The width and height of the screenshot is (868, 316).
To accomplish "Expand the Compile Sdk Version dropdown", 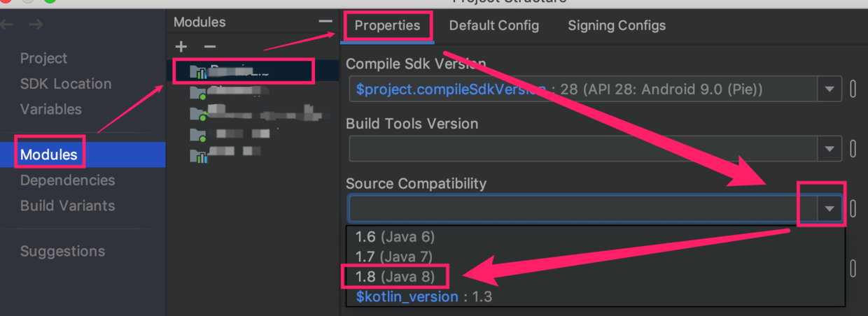I will point(829,89).
